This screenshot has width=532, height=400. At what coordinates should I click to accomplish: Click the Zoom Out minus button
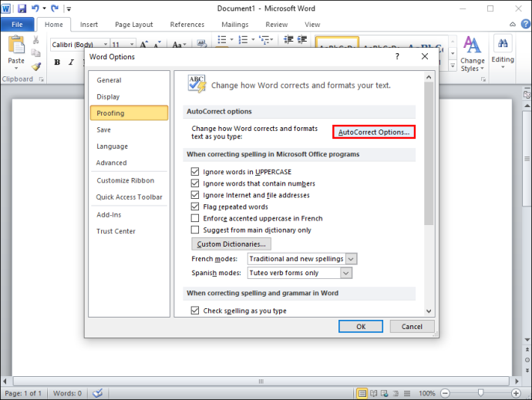(445, 393)
